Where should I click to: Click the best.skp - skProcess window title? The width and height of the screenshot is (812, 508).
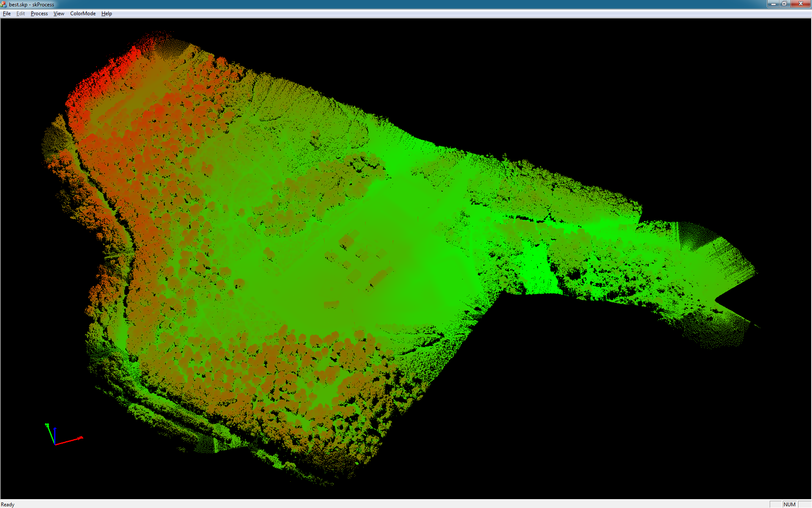(32, 5)
